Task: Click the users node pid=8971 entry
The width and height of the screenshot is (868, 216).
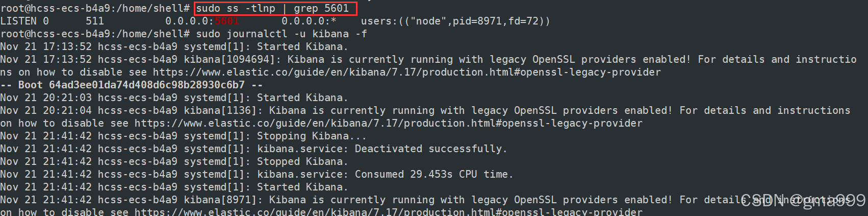Action: click(455, 21)
